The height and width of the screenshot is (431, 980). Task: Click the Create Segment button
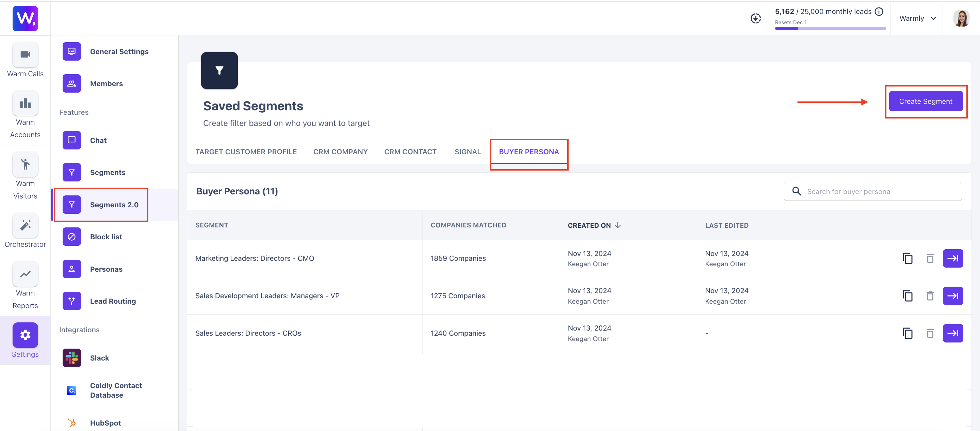(925, 101)
